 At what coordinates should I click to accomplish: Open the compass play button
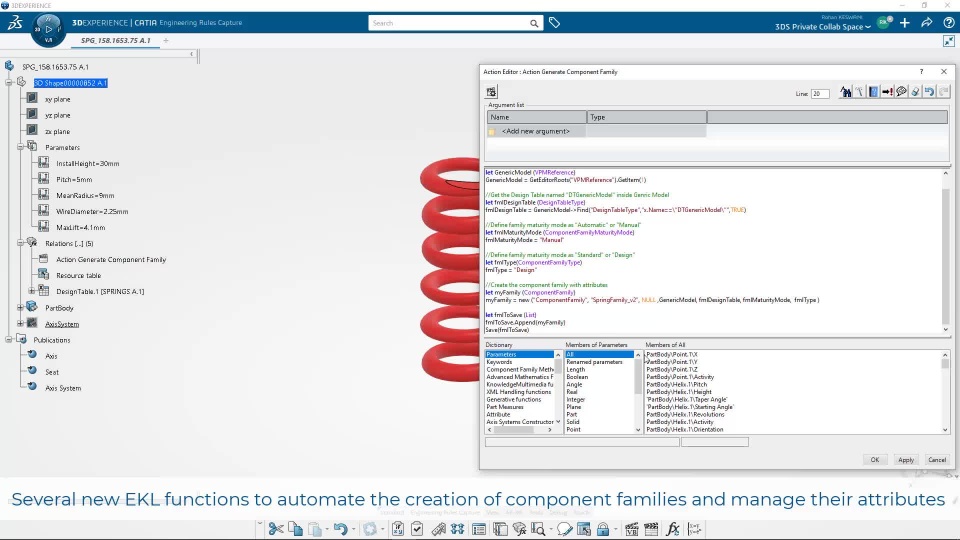48,29
